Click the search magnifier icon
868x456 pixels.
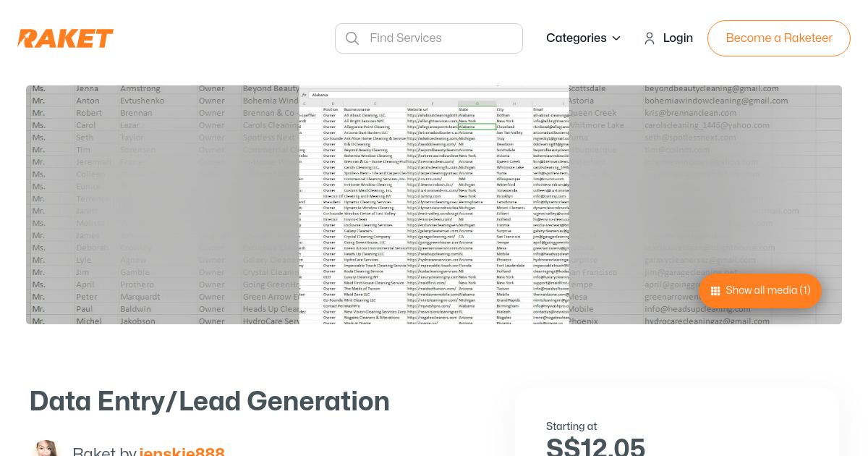click(352, 38)
